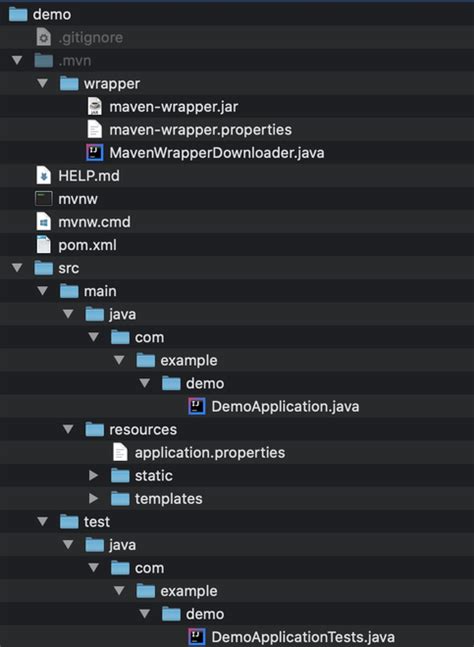
Task: Collapse the java folder under main
Action: point(68,314)
